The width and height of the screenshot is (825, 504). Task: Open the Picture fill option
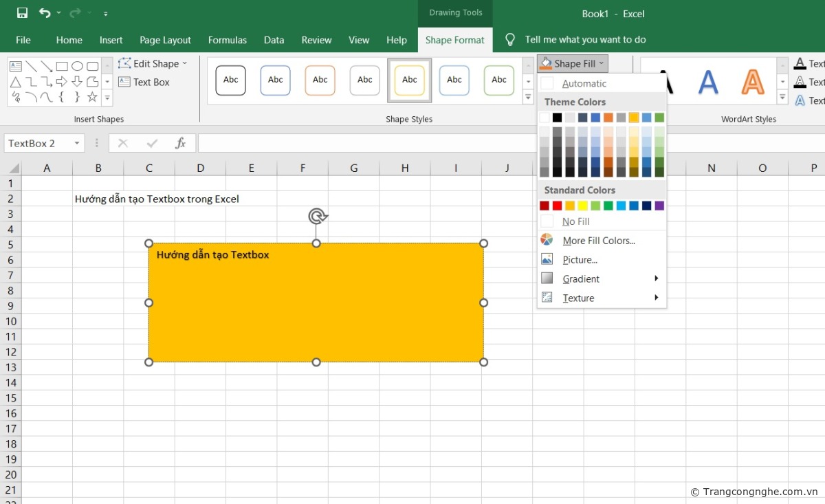point(580,260)
